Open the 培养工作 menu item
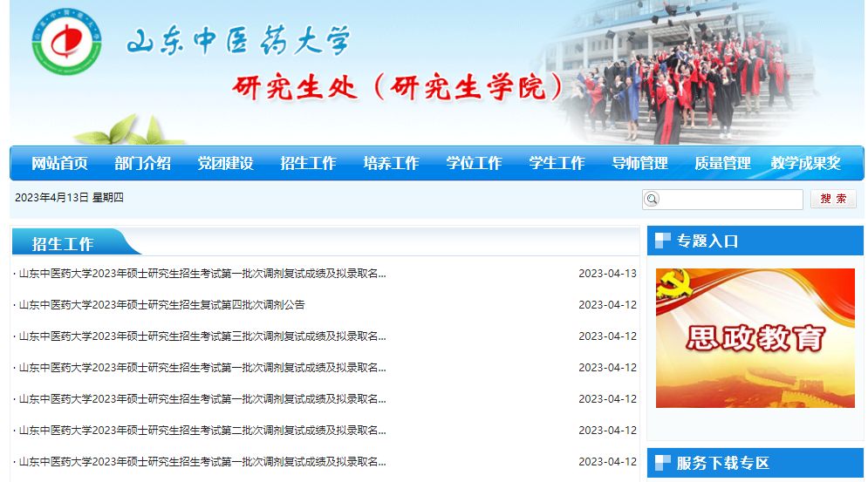868x482 pixels. [x=391, y=163]
